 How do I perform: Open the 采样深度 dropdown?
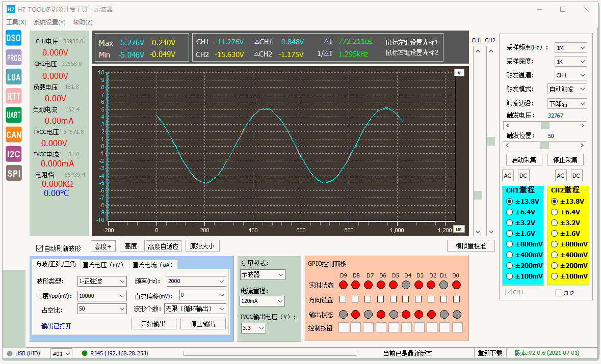pos(571,62)
